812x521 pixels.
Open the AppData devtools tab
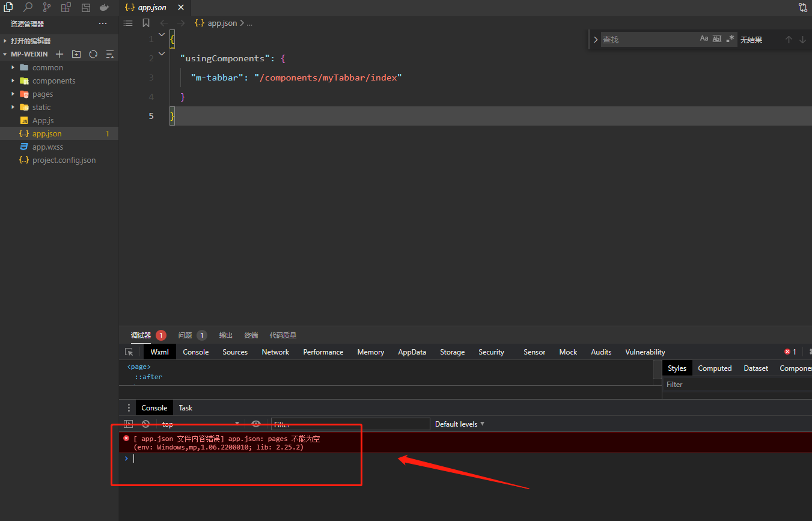[x=412, y=352]
